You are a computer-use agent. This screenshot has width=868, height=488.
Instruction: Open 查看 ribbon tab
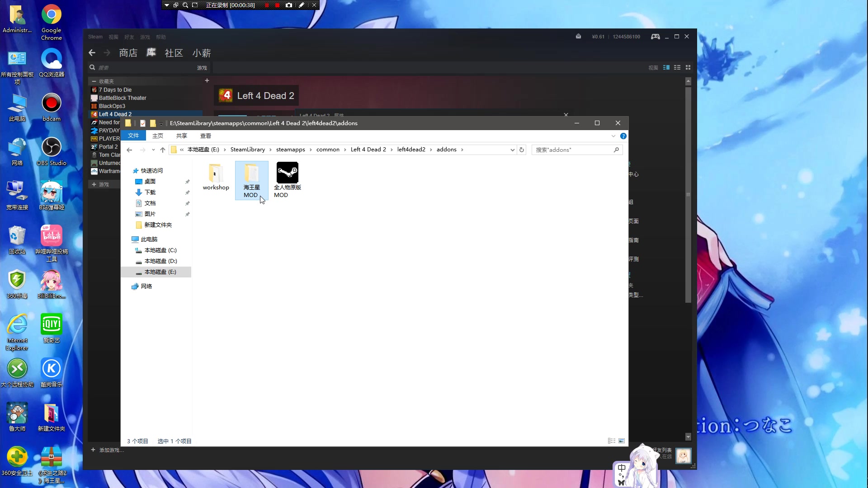[x=206, y=136]
